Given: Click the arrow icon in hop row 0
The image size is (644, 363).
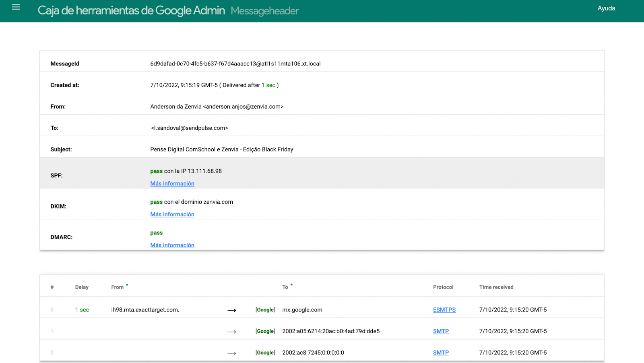Looking at the screenshot, I should pos(232,310).
